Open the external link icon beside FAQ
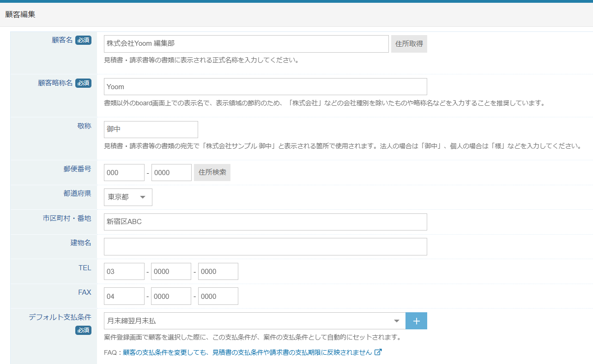This screenshot has width=593, height=364. pyautogui.click(x=378, y=352)
